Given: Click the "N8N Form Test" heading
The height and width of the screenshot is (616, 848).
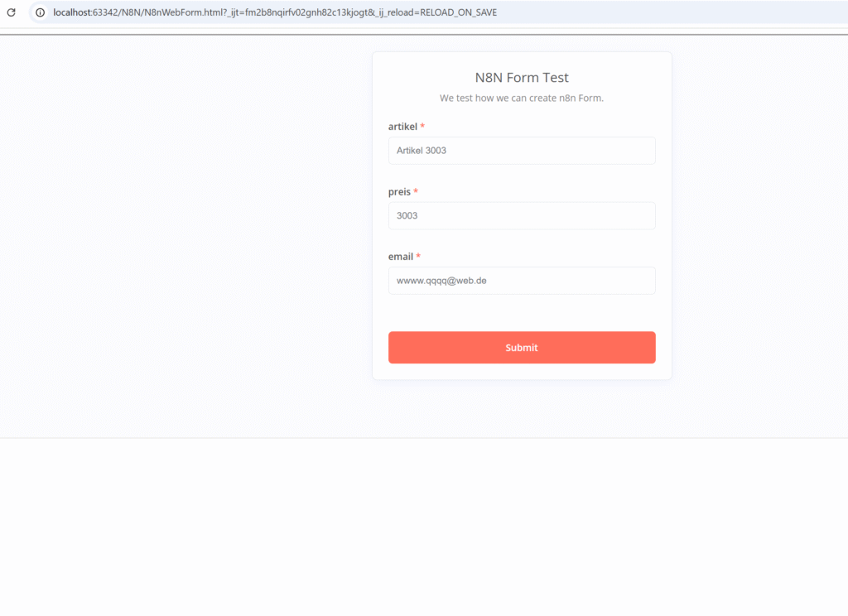Looking at the screenshot, I should (522, 77).
